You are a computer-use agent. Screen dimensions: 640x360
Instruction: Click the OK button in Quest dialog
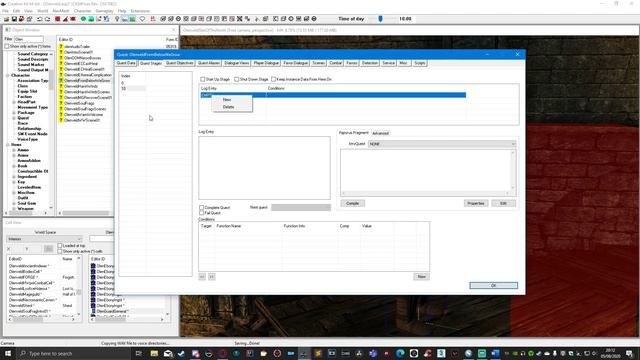tap(493, 285)
